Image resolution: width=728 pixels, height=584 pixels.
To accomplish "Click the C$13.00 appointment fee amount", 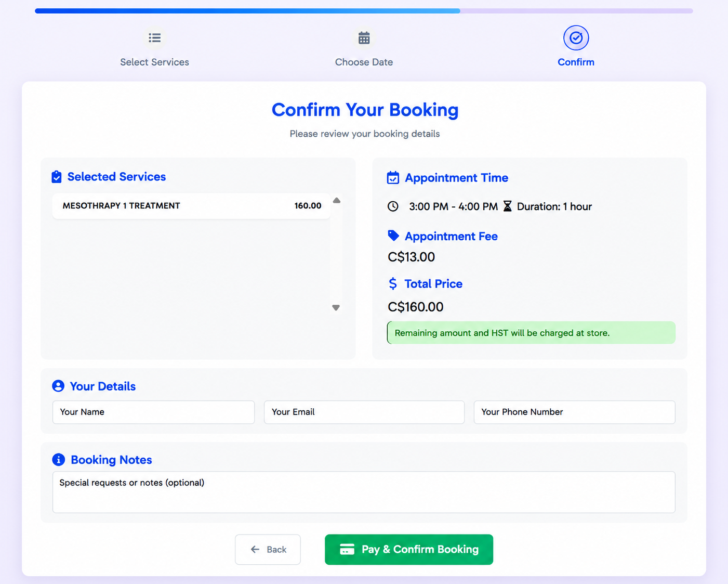I will tap(411, 257).
